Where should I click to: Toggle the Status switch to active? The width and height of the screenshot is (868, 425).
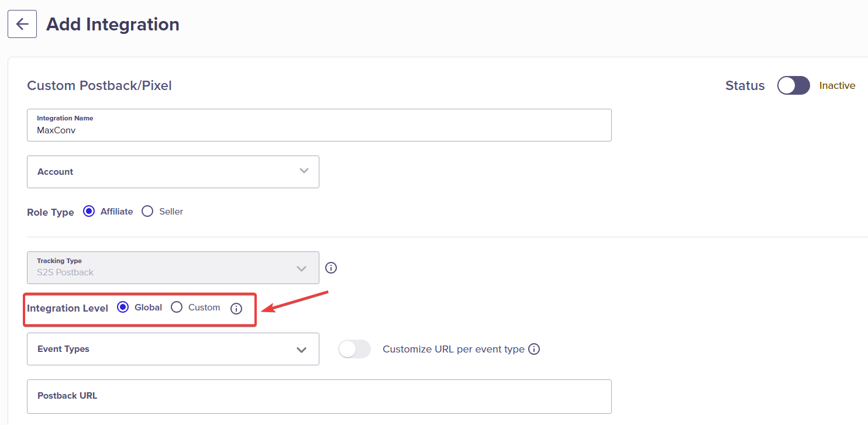click(793, 85)
